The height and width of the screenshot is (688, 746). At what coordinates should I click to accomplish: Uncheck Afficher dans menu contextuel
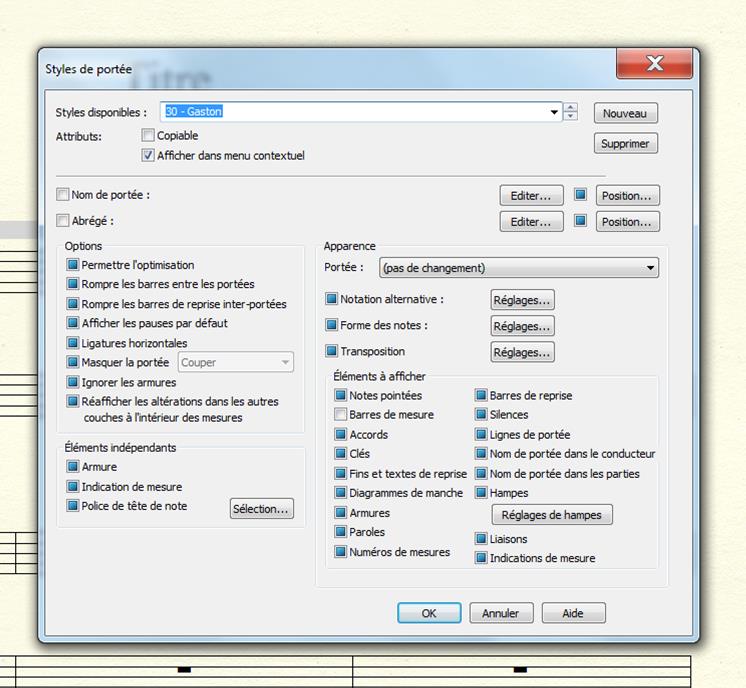click(x=148, y=156)
